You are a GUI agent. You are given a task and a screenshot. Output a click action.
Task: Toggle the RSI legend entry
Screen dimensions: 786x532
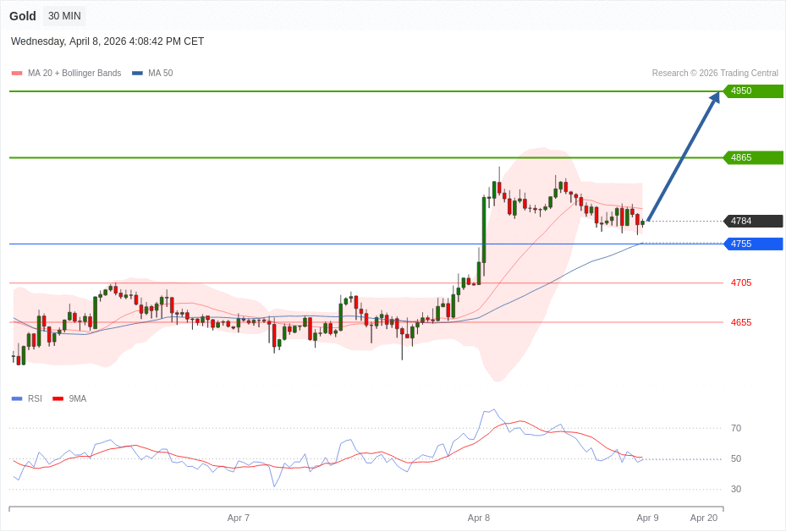coord(34,398)
